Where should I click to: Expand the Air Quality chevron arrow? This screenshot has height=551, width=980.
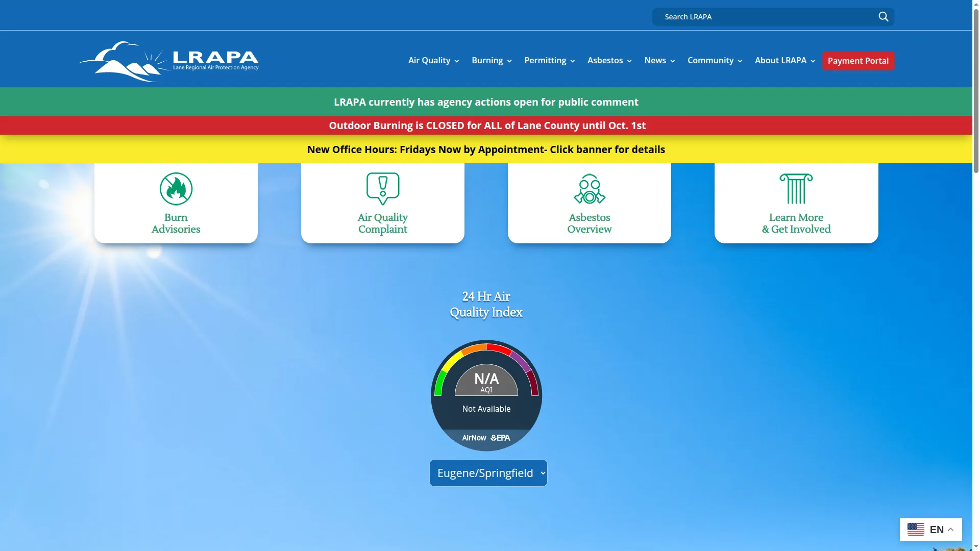click(457, 61)
